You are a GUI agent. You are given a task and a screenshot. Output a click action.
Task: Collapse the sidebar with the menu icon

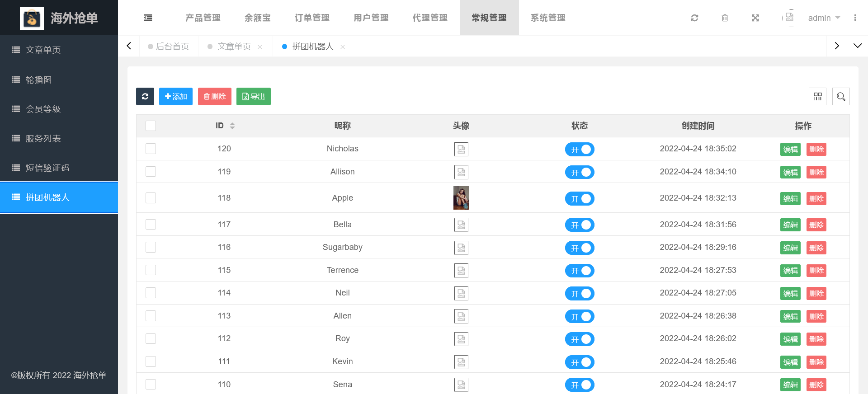pos(148,18)
